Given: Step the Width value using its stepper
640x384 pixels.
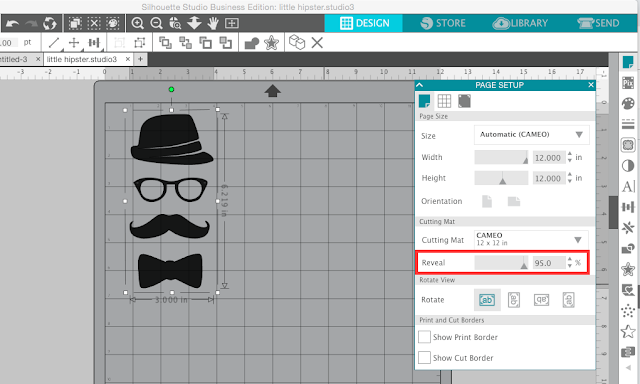Looking at the screenshot, I should pyautogui.click(x=570, y=158).
